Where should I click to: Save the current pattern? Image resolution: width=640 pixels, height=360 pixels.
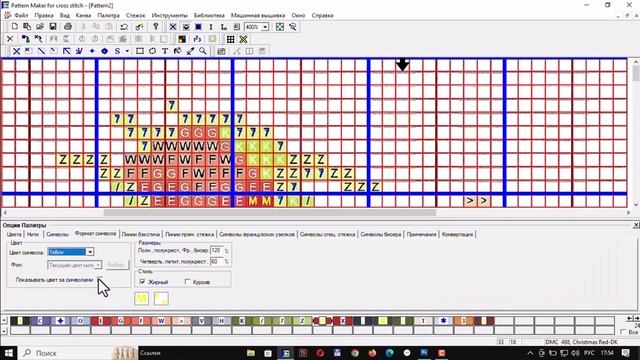click(x=53, y=27)
